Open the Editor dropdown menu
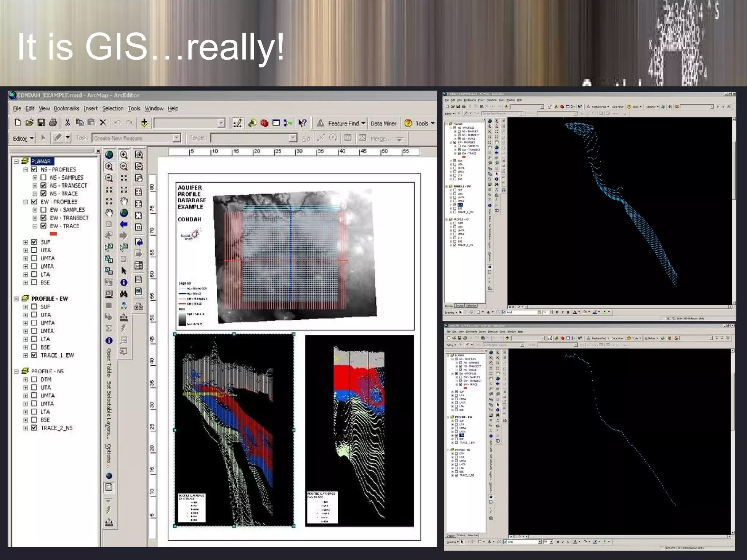The width and height of the screenshot is (747, 560). pos(23,139)
